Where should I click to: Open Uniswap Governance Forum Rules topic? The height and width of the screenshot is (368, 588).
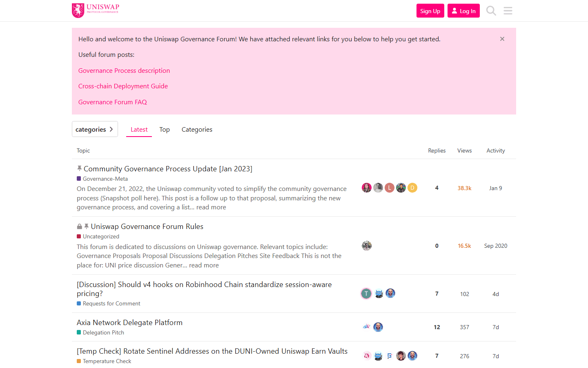point(147,227)
